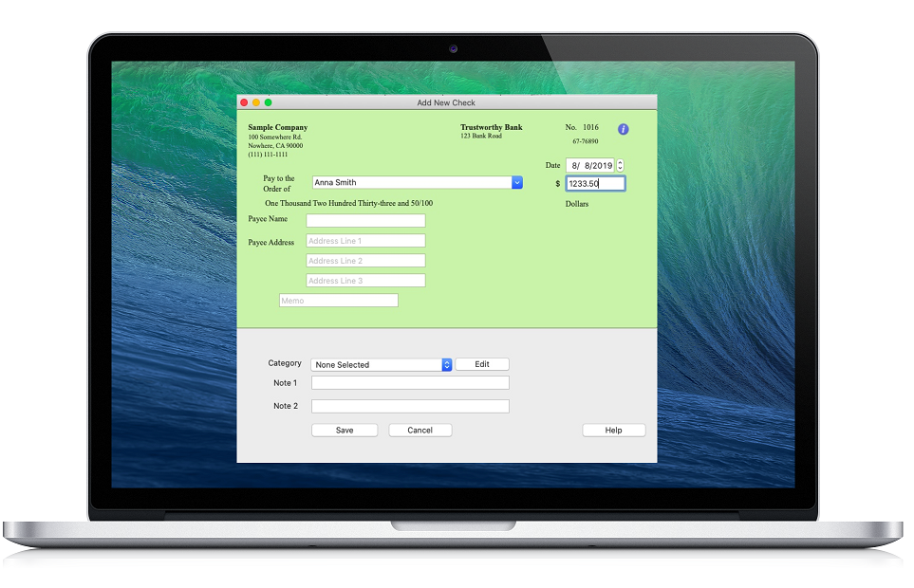The width and height of the screenshot is (914, 588).
Task: Focus the Note 1 text field
Action: pyautogui.click(x=410, y=383)
